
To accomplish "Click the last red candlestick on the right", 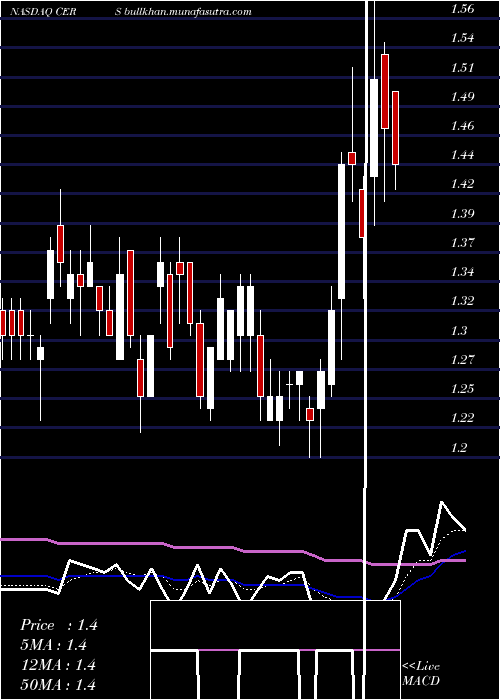I will [396, 128].
